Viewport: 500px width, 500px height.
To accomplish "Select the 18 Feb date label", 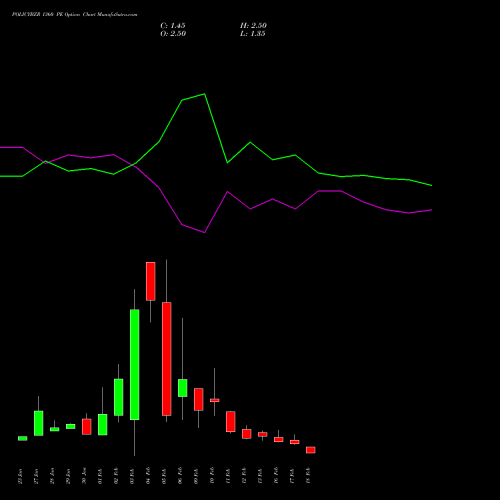I will click(x=308, y=476).
